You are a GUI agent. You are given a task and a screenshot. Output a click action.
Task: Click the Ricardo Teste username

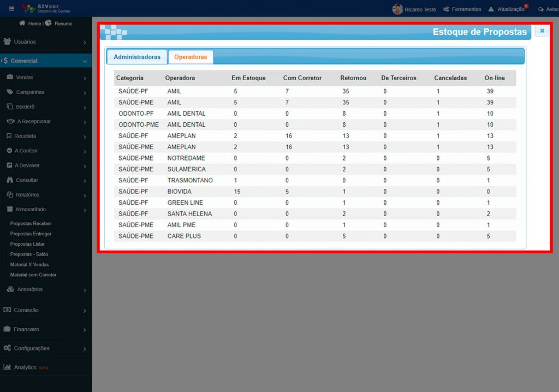point(420,10)
